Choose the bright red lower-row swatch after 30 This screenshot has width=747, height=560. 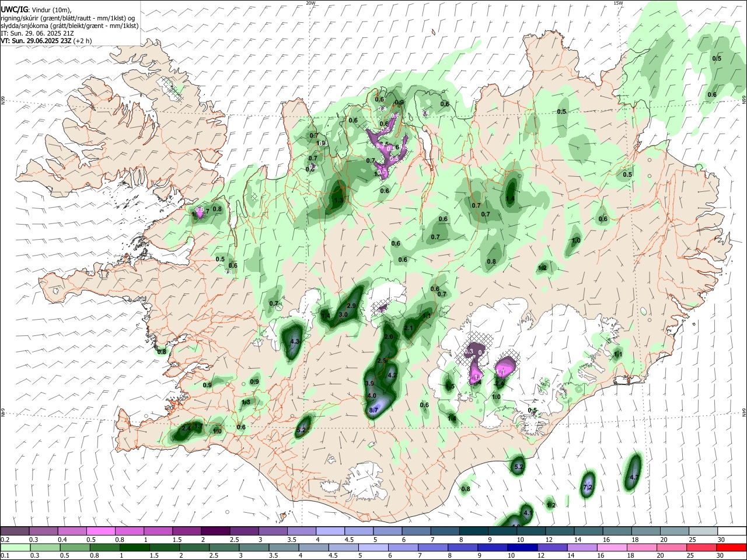pyautogui.click(x=732, y=547)
